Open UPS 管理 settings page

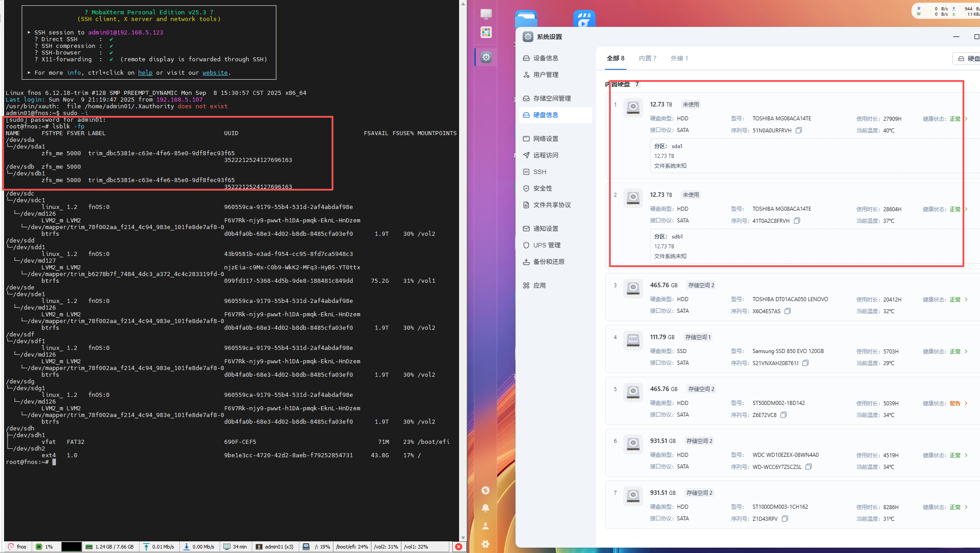[546, 245]
